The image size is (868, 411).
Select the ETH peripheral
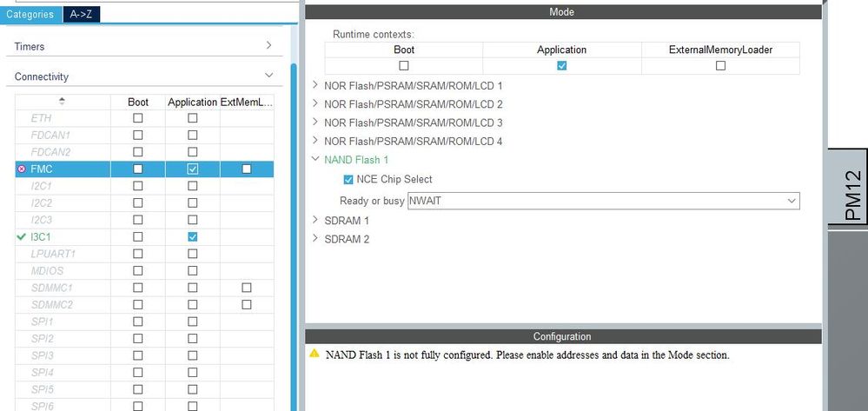41,118
